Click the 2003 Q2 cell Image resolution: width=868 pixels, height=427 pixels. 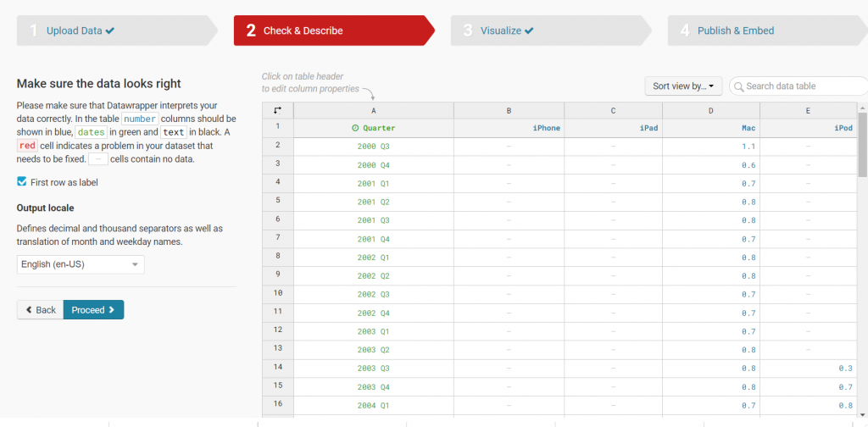374,350
